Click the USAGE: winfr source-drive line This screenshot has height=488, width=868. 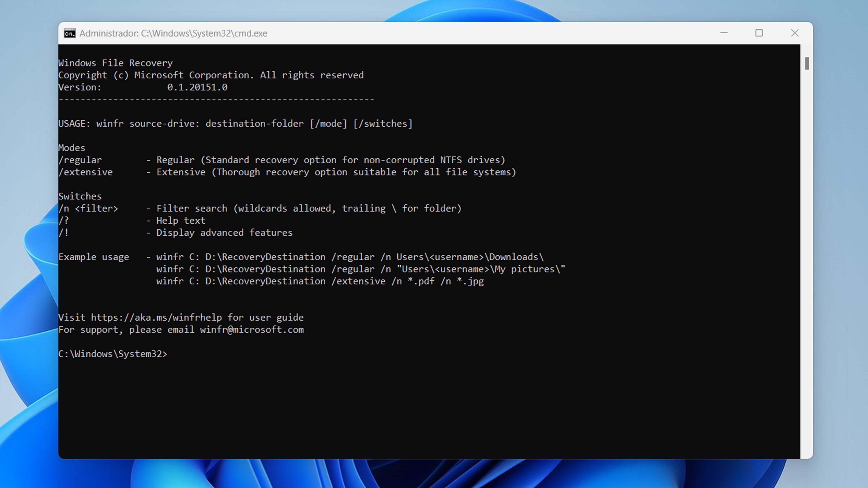[236, 124]
